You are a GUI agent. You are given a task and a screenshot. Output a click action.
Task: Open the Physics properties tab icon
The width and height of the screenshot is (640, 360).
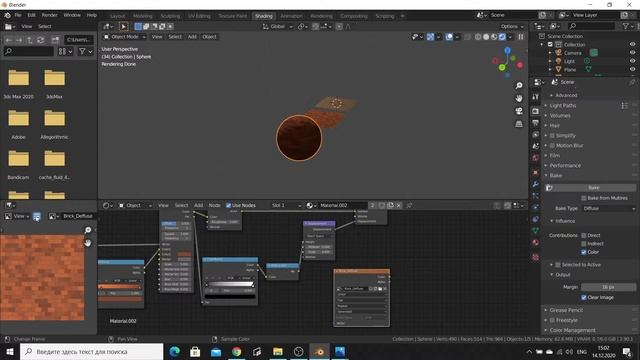click(x=536, y=208)
